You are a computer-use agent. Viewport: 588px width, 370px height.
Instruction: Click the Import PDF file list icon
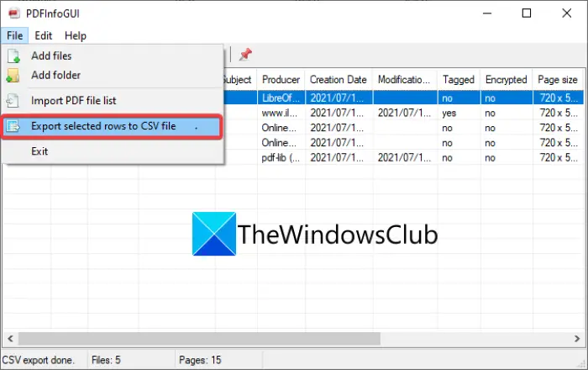13,101
